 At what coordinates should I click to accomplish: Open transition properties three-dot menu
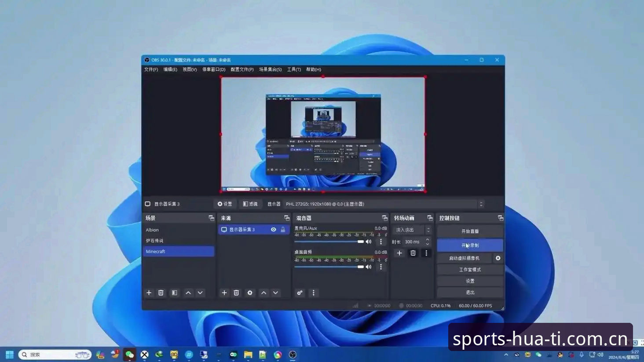(426, 253)
